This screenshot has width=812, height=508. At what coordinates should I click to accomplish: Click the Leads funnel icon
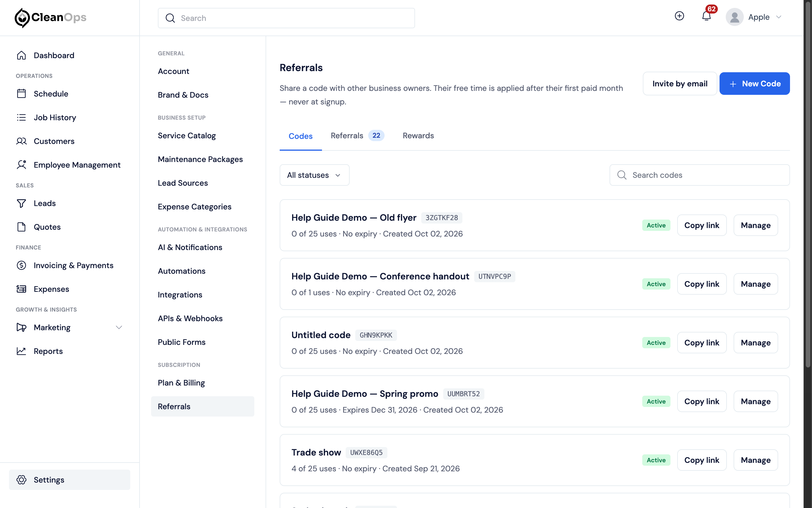[21, 203]
